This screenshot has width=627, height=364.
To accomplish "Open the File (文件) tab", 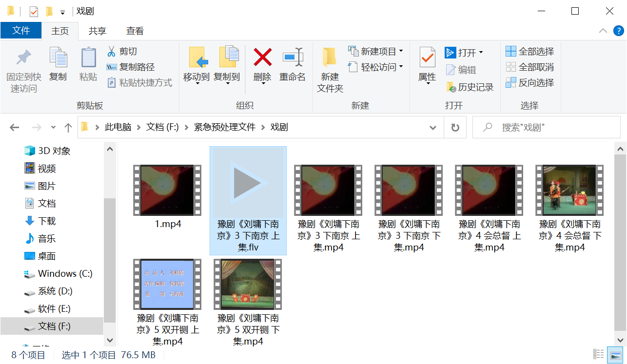I will (21, 30).
